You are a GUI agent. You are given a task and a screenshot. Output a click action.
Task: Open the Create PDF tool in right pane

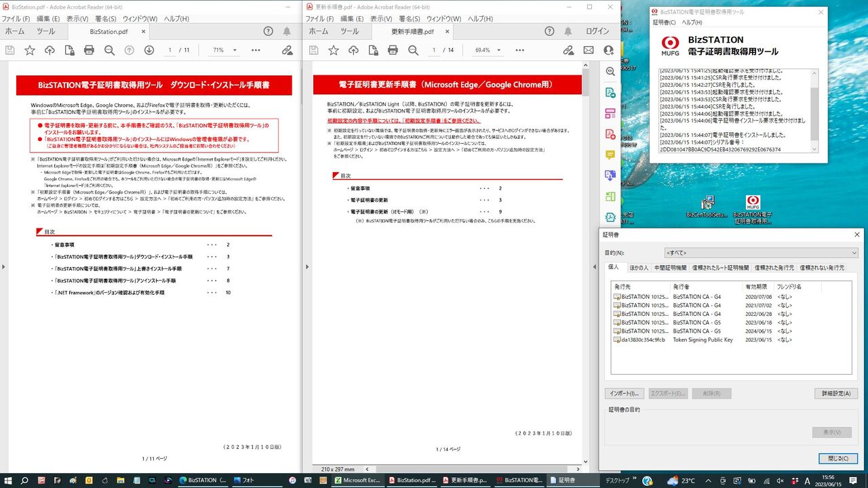click(610, 134)
